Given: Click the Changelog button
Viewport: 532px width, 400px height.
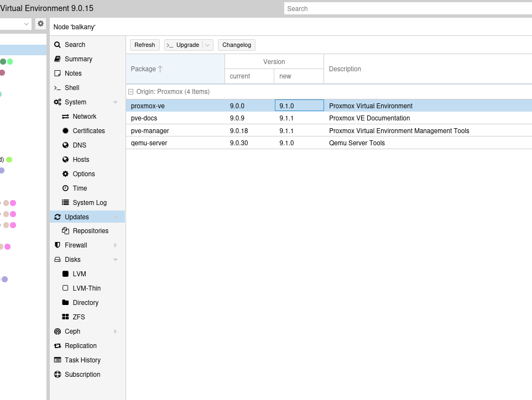Looking at the screenshot, I should tap(237, 45).
